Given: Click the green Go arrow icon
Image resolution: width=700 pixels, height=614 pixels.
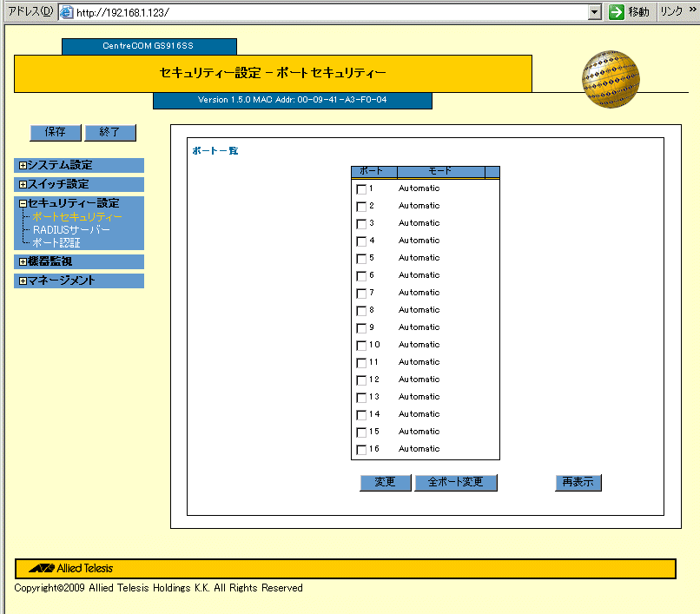Looking at the screenshot, I should point(617,12).
